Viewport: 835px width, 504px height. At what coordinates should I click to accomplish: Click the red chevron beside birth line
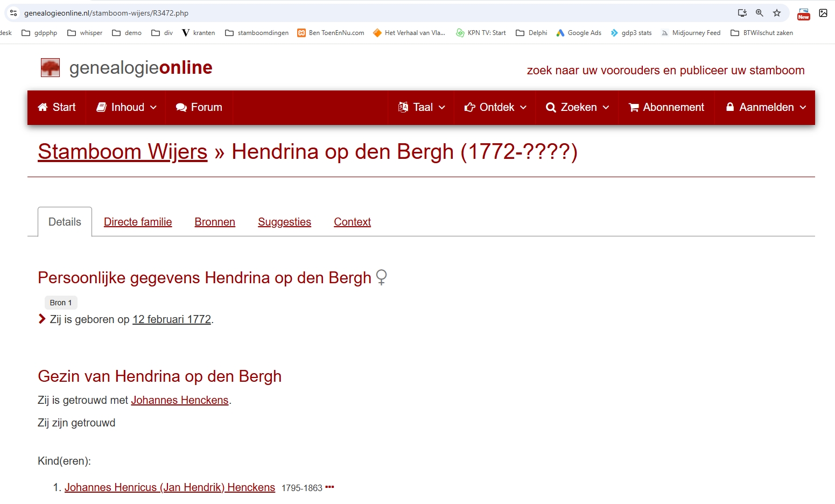[42, 319]
